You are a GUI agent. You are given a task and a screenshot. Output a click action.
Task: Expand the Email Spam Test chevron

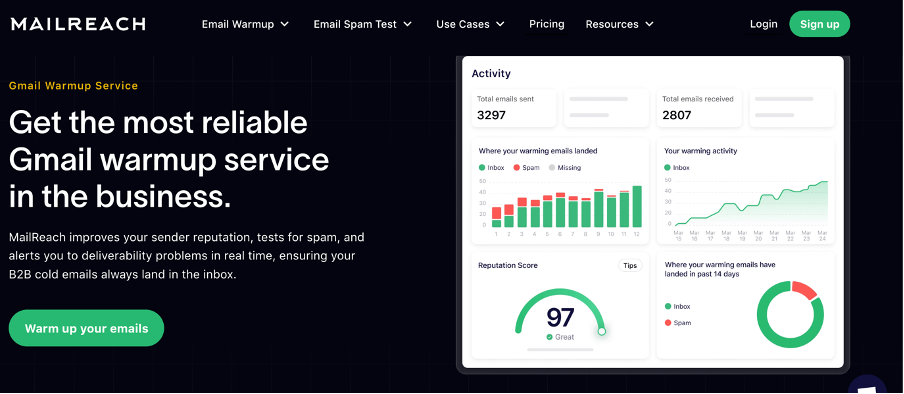408,24
